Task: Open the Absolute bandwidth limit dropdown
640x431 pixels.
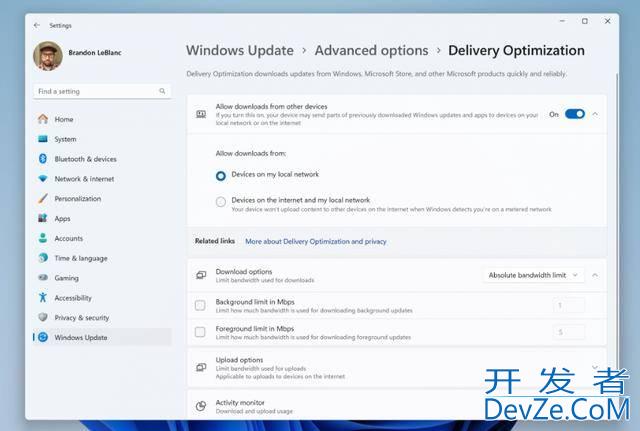Action: (533, 275)
